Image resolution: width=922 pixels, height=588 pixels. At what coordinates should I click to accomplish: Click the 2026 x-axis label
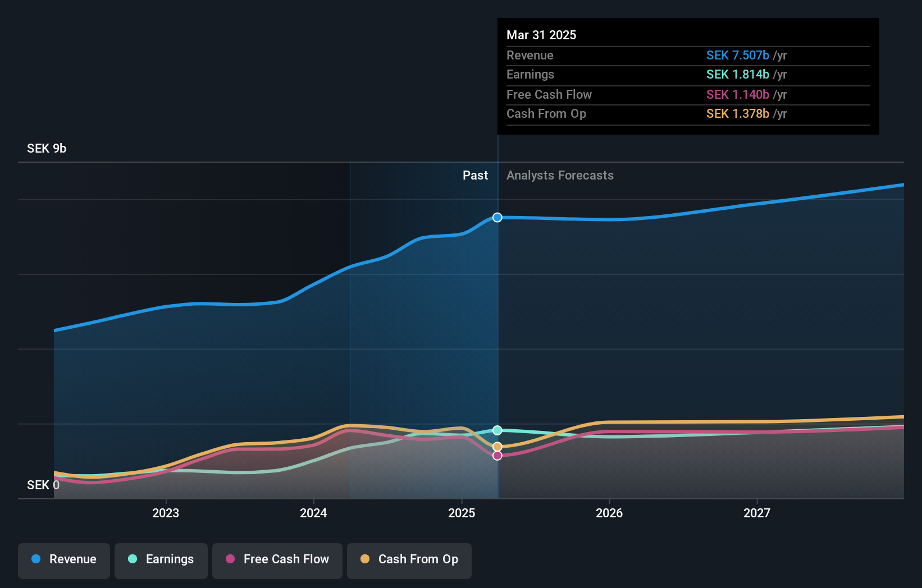tap(609, 513)
